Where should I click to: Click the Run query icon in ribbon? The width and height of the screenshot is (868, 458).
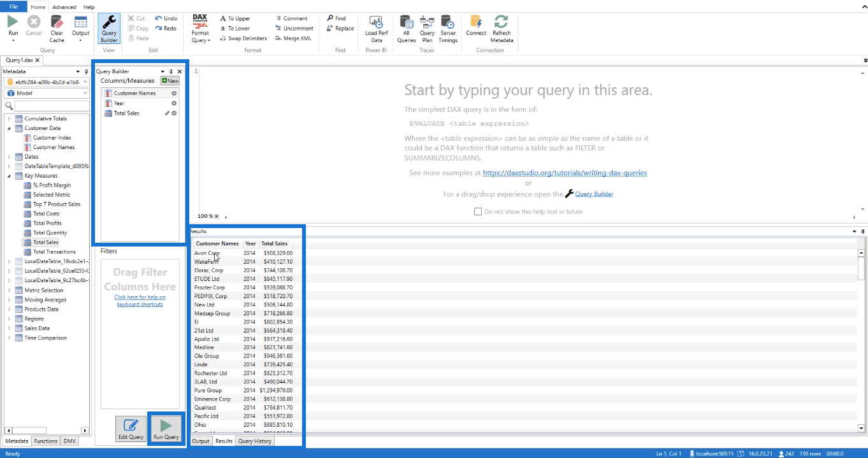coord(13,23)
